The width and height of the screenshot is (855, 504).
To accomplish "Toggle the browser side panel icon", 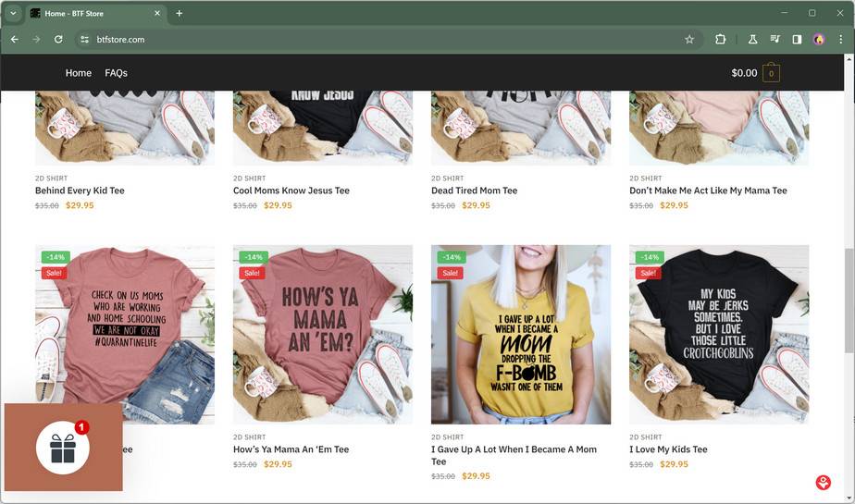I will click(797, 39).
